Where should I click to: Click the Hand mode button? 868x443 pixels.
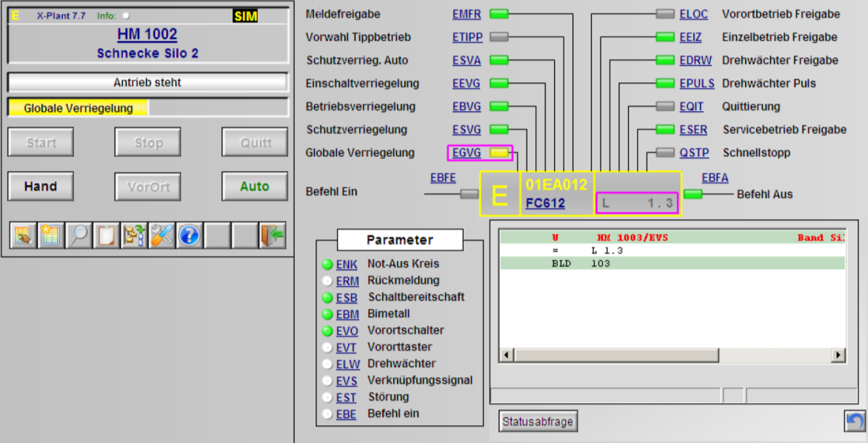(41, 187)
